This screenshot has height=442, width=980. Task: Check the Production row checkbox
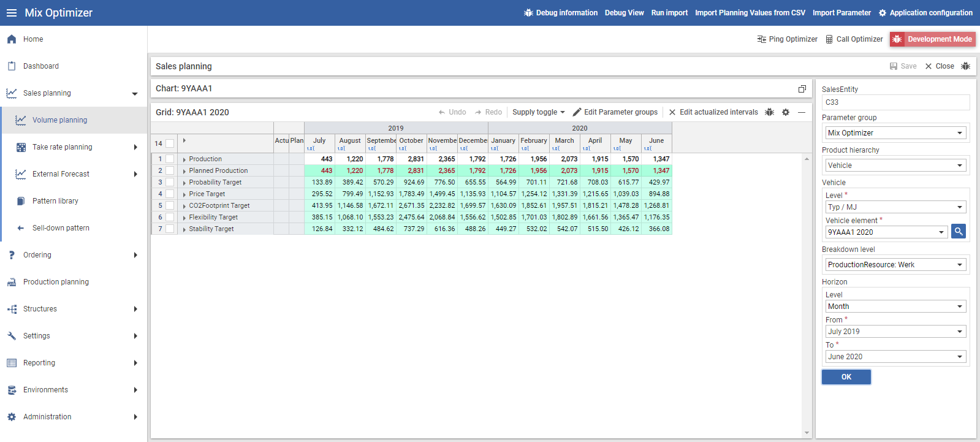click(x=170, y=159)
